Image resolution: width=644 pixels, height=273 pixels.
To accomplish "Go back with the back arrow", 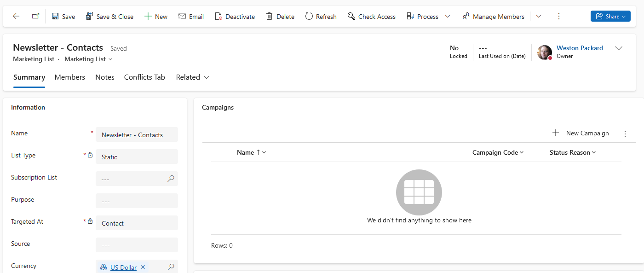I will point(16,16).
